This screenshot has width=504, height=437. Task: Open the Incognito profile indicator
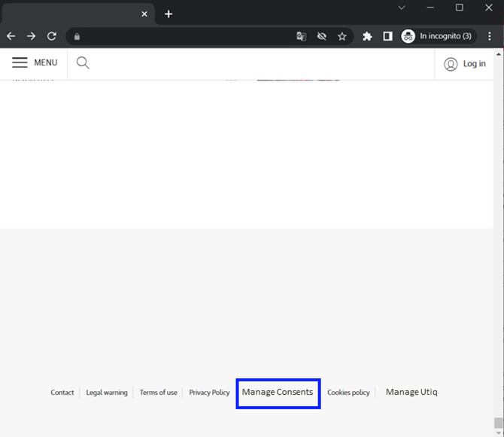437,36
